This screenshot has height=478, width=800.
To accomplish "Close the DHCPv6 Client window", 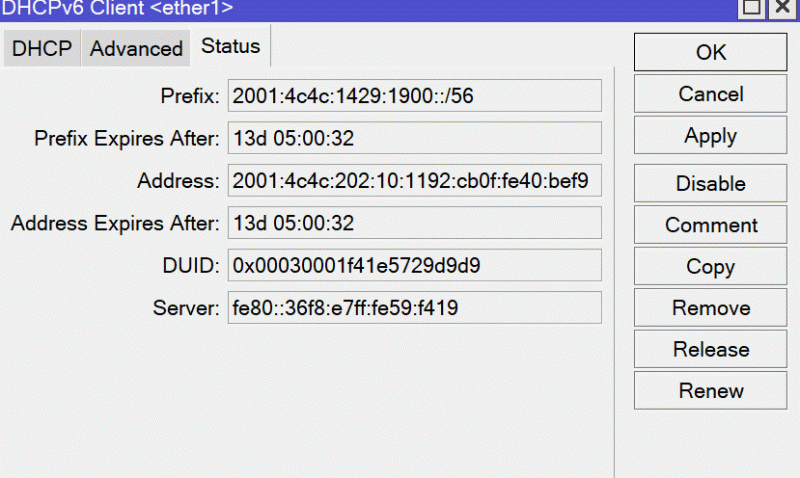I will point(782,8).
